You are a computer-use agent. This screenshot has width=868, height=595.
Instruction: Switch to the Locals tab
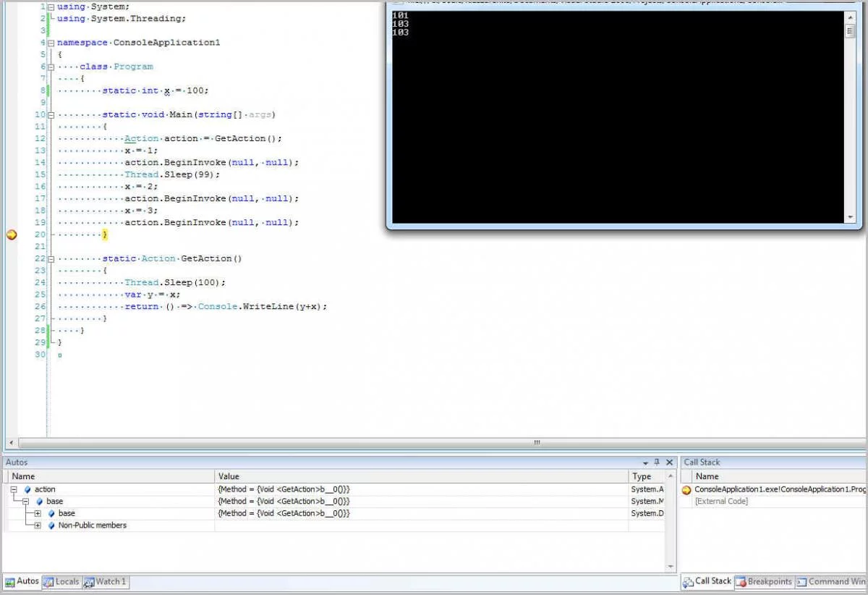61,581
